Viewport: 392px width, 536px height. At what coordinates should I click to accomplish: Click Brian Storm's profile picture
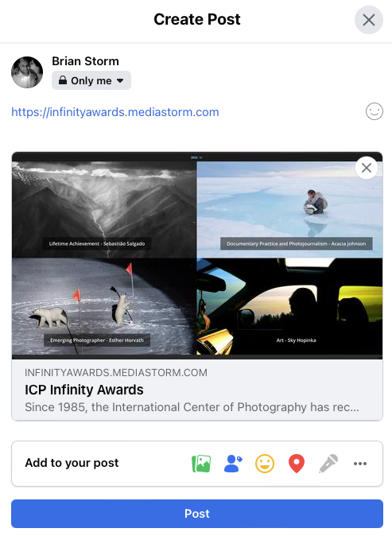pos(27,72)
